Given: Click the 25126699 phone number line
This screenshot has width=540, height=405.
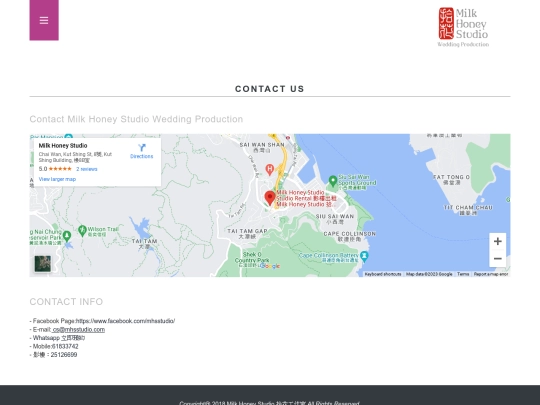Looking at the screenshot, I should [53, 355].
